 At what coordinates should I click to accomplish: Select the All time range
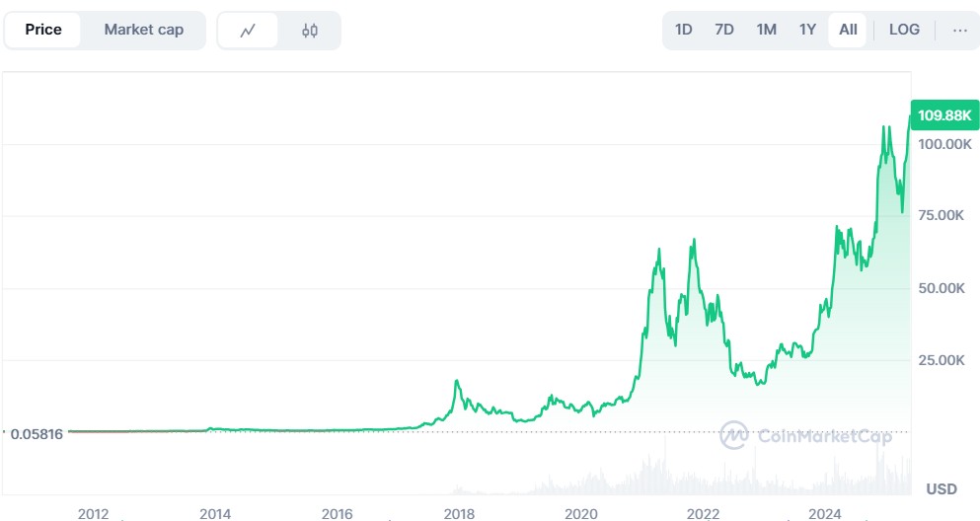pos(848,30)
